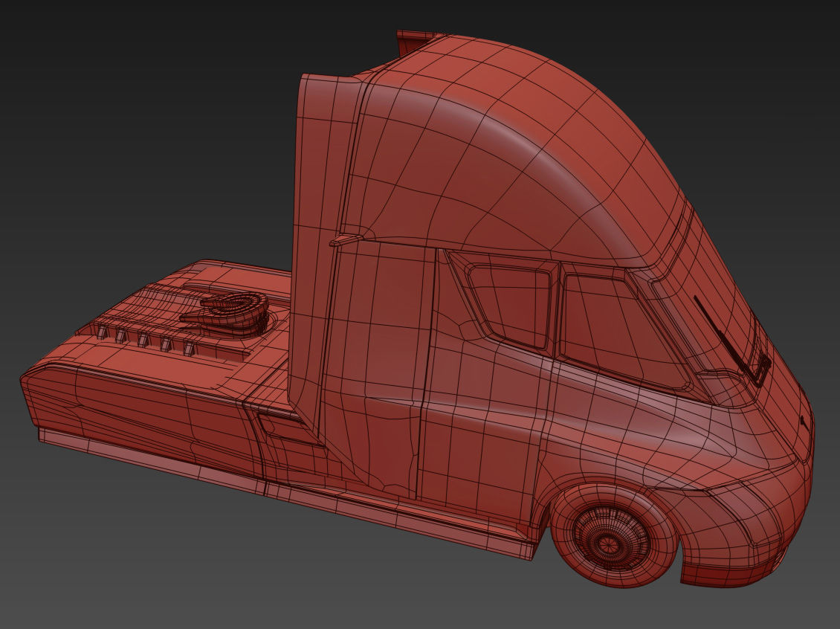Click the rear side cabin window
The height and width of the screenshot is (629, 840).
(x=508, y=306)
